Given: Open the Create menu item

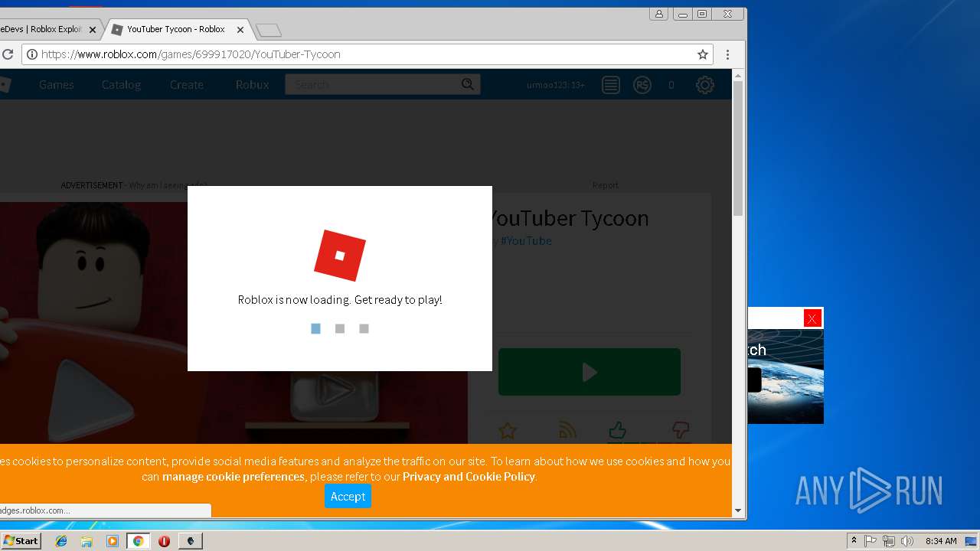Looking at the screenshot, I should 187,85.
